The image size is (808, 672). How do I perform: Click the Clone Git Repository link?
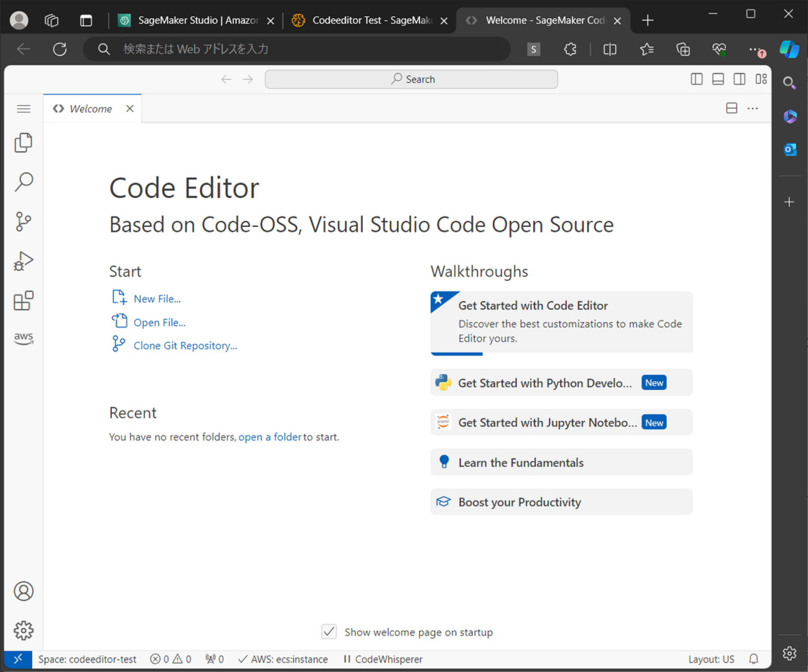tap(185, 346)
